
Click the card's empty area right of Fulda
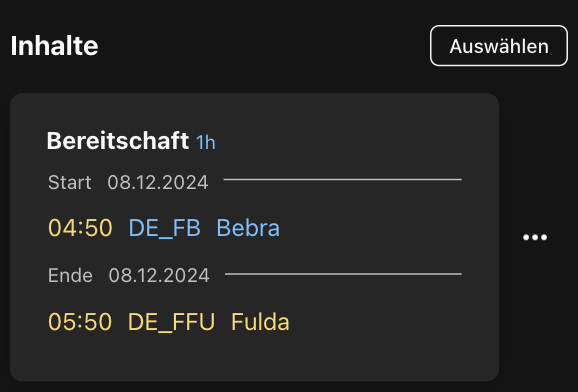pos(393,322)
